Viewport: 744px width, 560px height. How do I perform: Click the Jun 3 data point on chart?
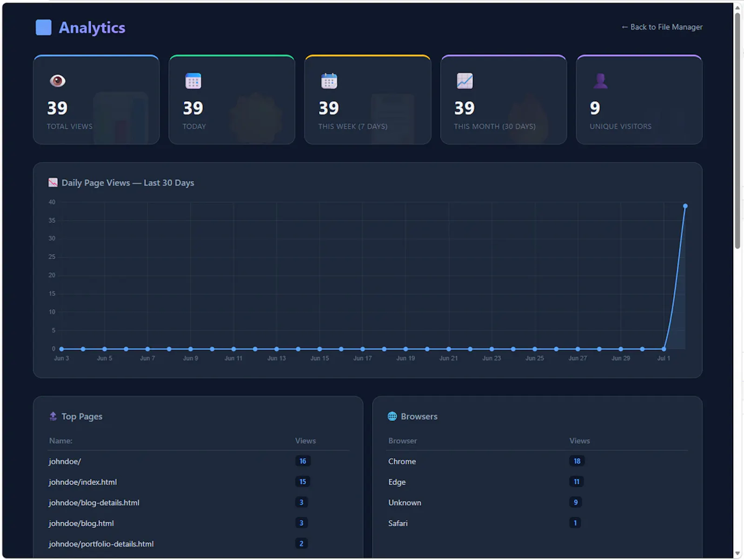coord(61,349)
